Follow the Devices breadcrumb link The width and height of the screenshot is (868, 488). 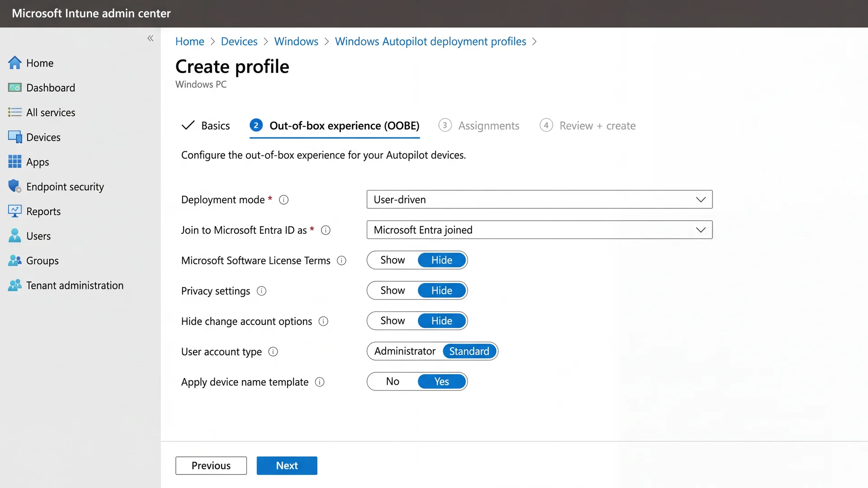tap(239, 42)
